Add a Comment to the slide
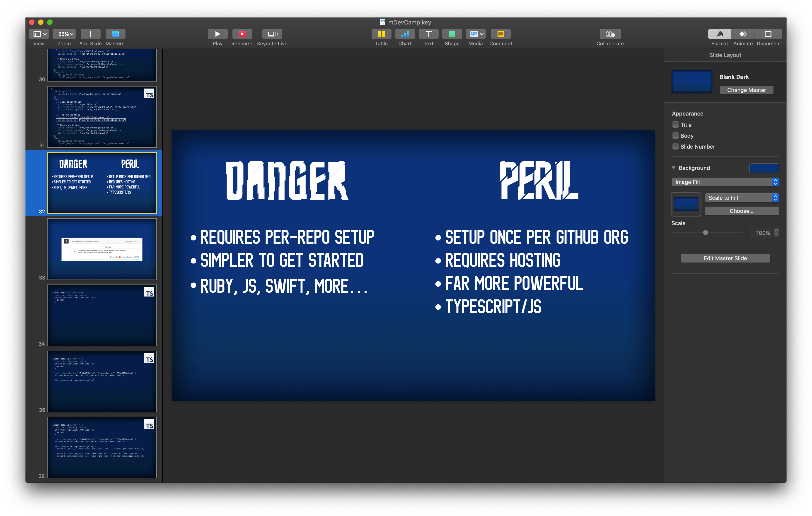Viewport: 812px width, 516px height. [500, 34]
